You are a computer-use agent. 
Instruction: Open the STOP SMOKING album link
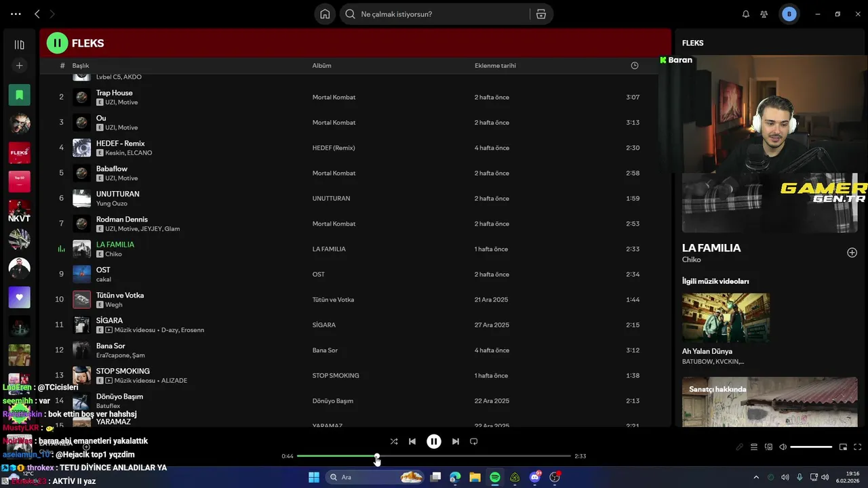[336, 375]
